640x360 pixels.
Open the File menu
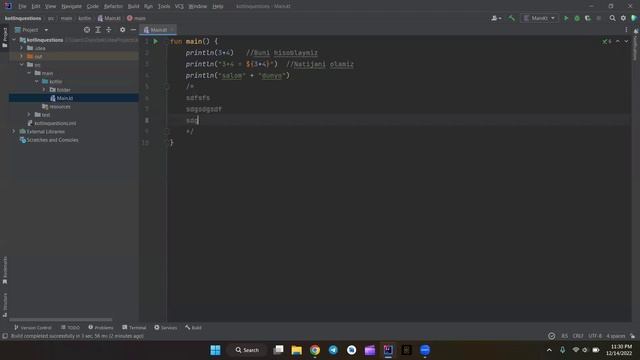pyautogui.click(x=22, y=6)
